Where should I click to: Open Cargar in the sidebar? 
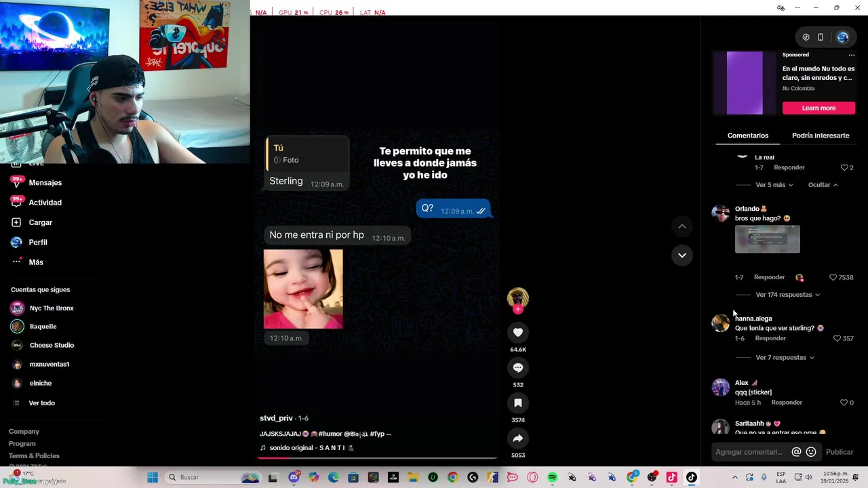pos(32,222)
